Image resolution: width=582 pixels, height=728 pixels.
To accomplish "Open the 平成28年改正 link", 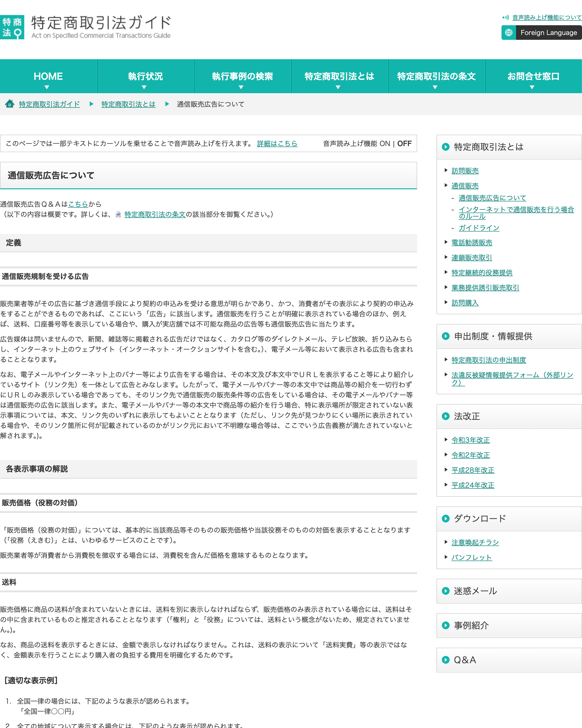I will [x=473, y=470].
